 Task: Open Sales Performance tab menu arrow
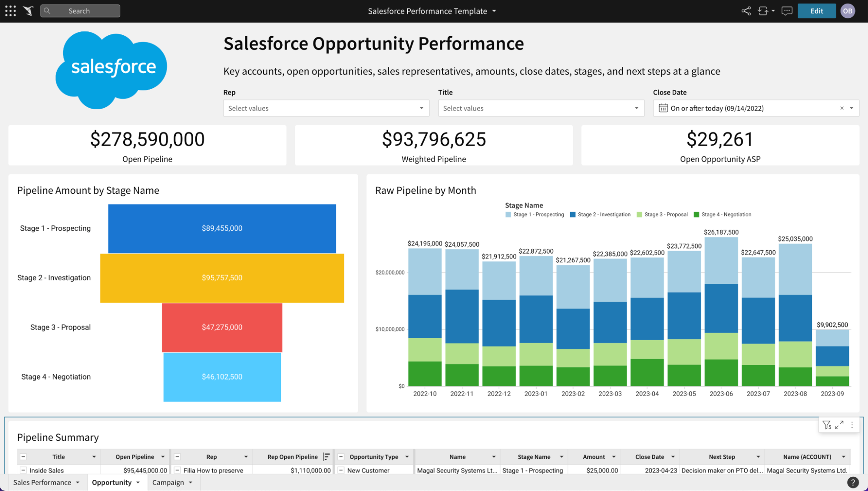78,483
